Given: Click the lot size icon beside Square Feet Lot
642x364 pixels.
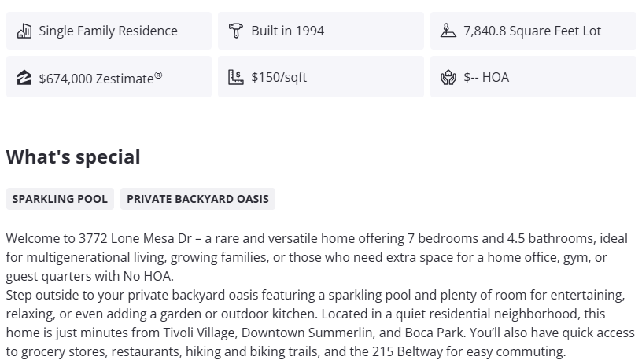Looking at the screenshot, I should tap(448, 31).
